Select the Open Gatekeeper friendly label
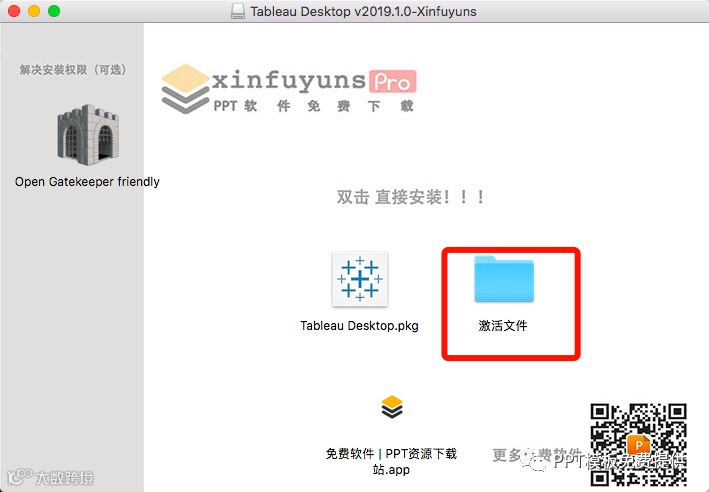Screen dimensions: 709x492 [87, 182]
